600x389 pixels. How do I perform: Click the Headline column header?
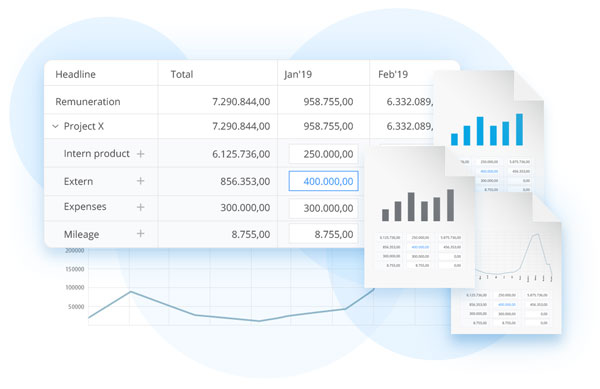coord(75,74)
